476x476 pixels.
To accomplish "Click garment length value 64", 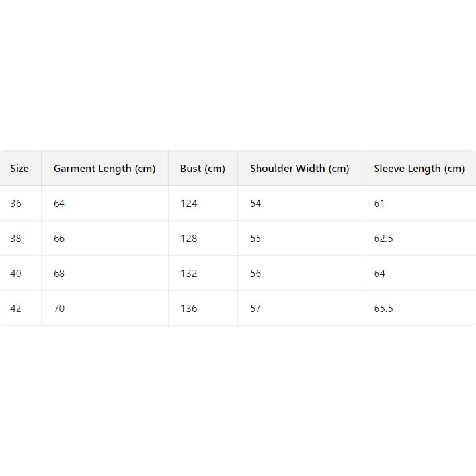I will pyautogui.click(x=59, y=204).
